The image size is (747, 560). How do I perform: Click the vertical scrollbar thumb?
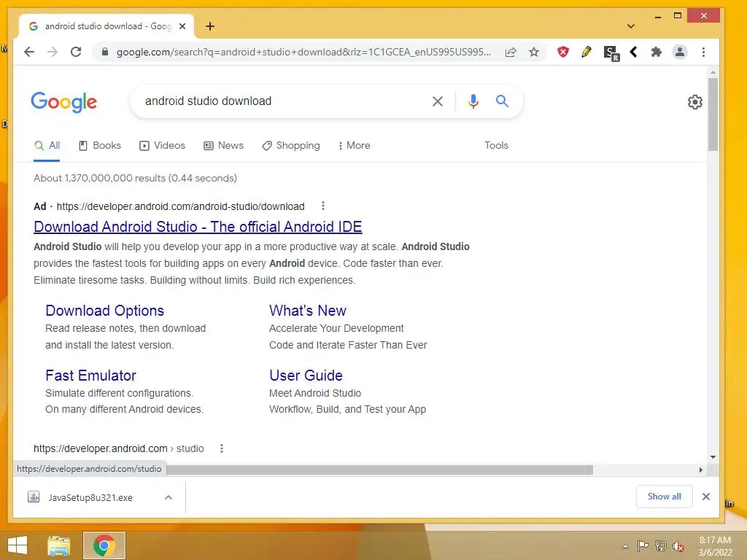(713, 114)
